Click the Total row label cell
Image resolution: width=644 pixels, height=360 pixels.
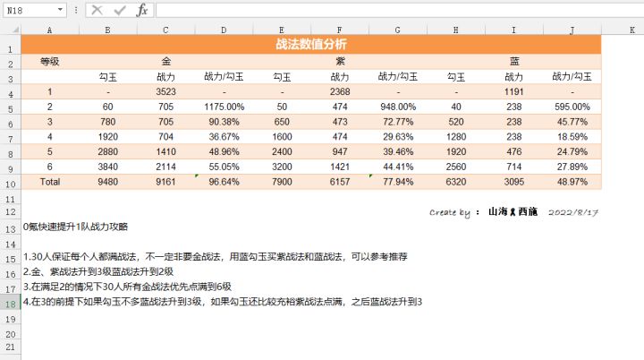point(50,182)
